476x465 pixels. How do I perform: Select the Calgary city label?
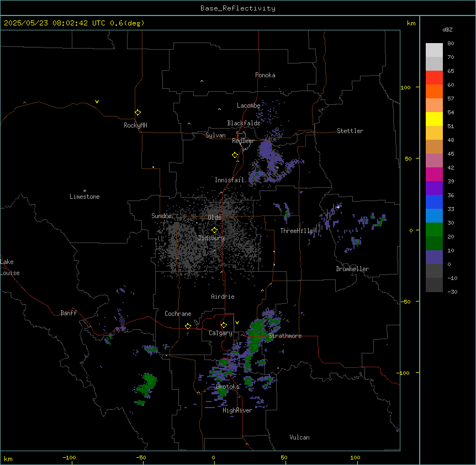click(x=220, y=333)
